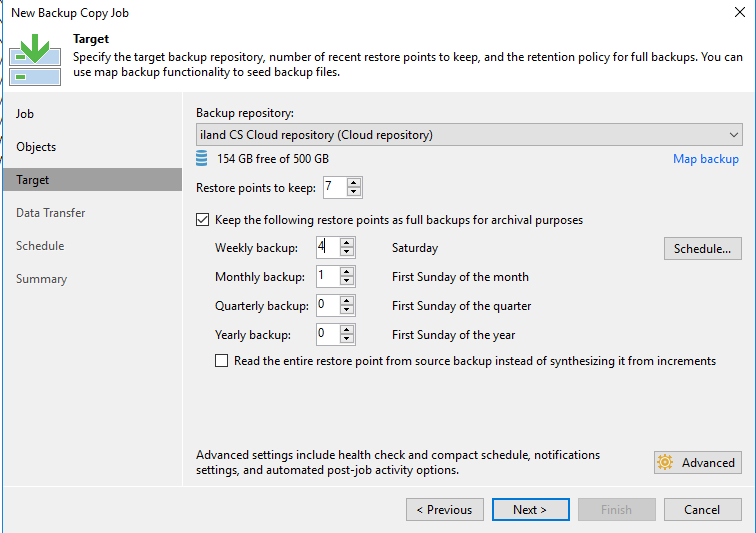Toggle keep restore points as full backups
This screenshot has width=756, height=533.
(x=204, y=220)
